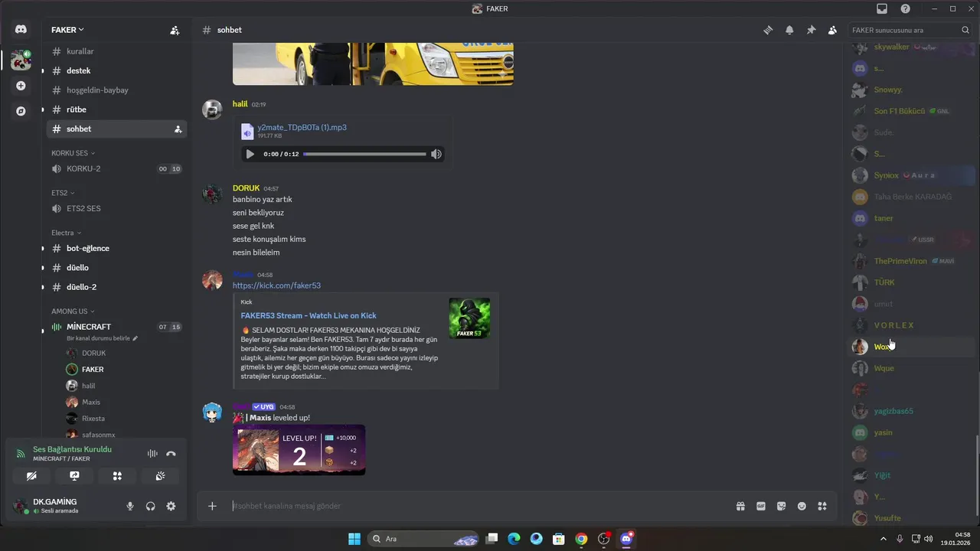Mute the audio attachment speaker icon
The width and height of the screenshot is (980, 551).
(436, 154)
